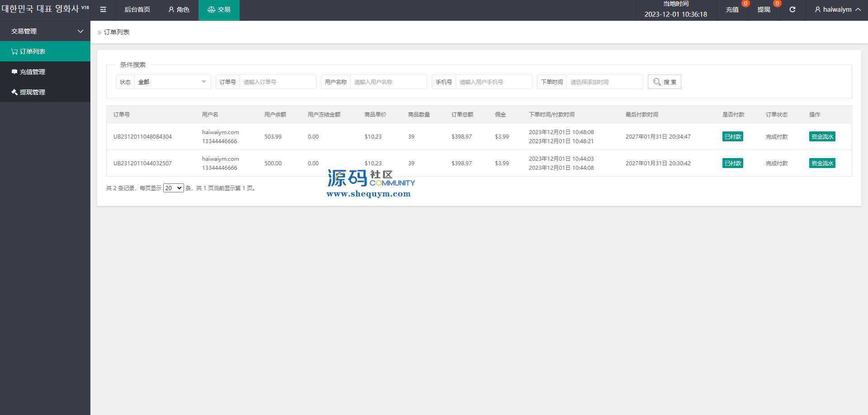Open 充值 notifications in top bar
The height and width of the screenshot is (415, 868).
732,9
